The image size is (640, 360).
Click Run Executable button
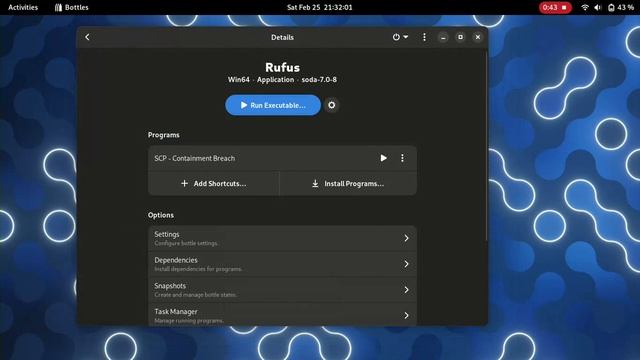coord(273,105)
